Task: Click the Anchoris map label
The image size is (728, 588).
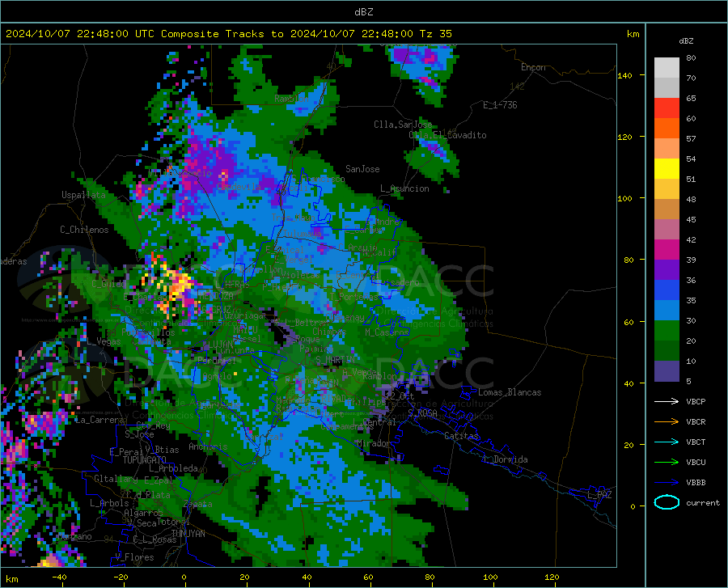Action: coord(208,447)
